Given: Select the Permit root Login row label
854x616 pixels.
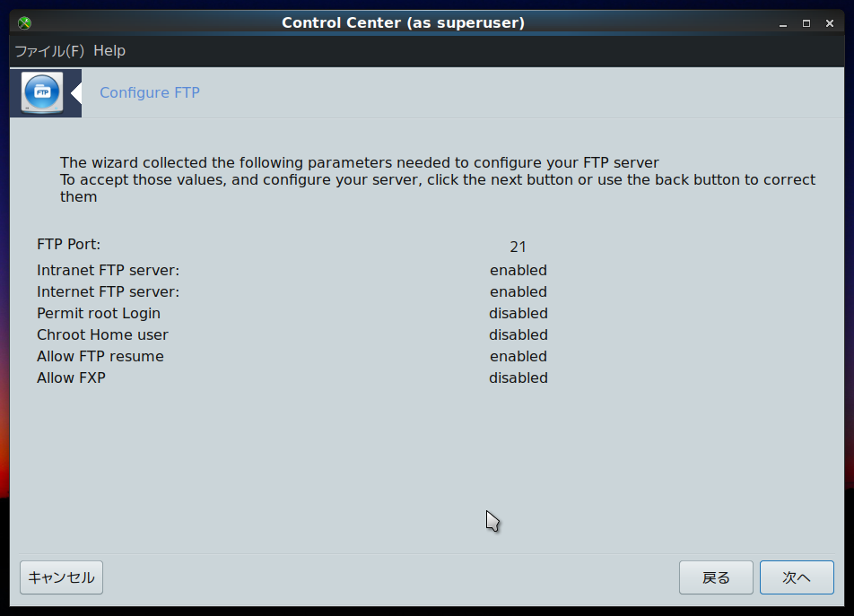Looking at the screenshot, I should (x=99, y=314).
